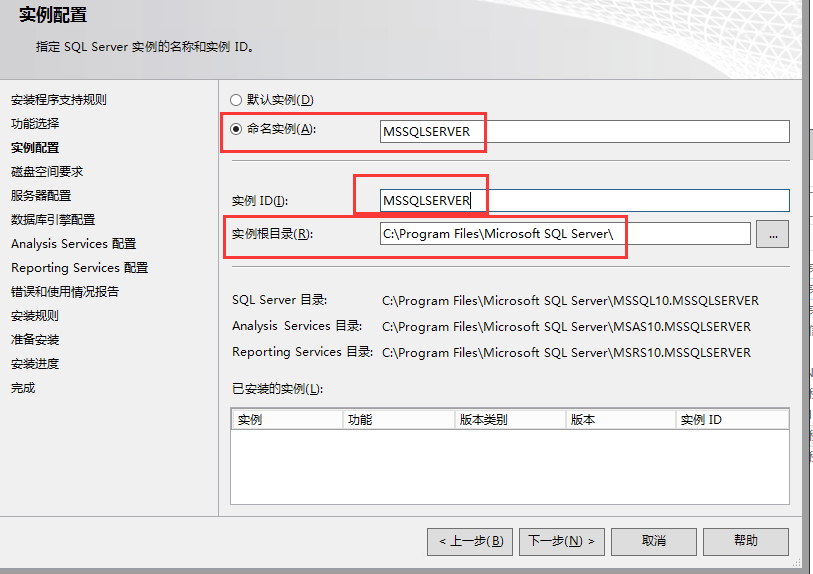Click the MSRS10.MSSQLSERVER directory path text

pyautogui.click(x=567, y=353)
